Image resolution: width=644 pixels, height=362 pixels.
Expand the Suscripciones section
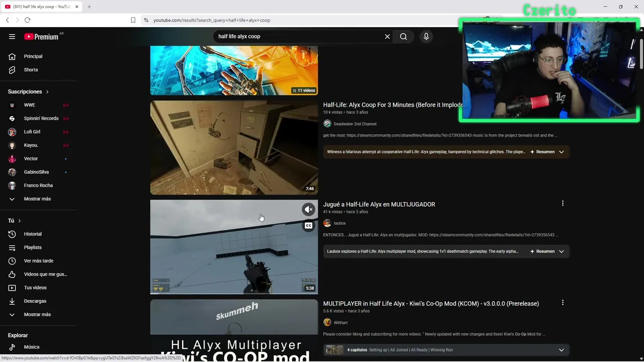coord(28,92)
